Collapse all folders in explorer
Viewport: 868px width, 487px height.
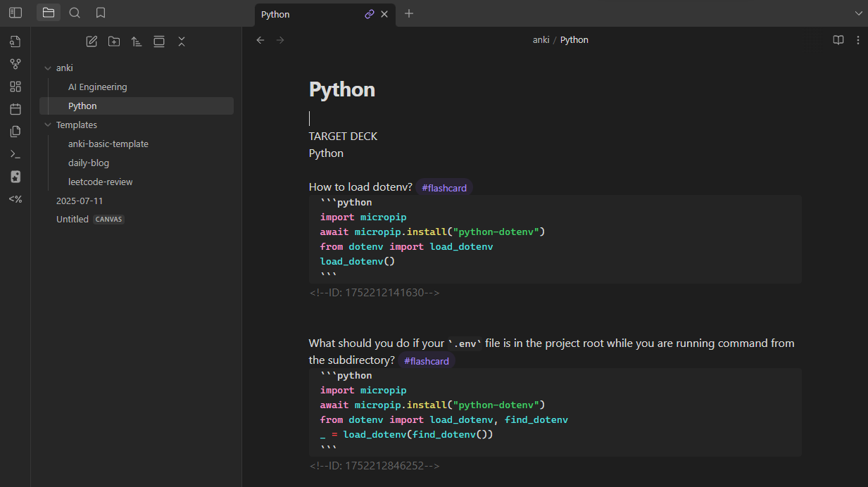click(182, 42)
